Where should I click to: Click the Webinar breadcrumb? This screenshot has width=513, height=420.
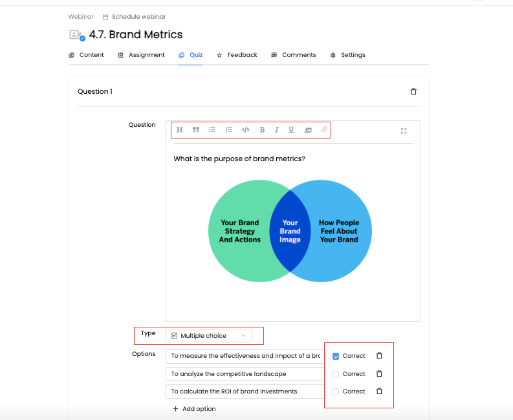coord(81,17)
